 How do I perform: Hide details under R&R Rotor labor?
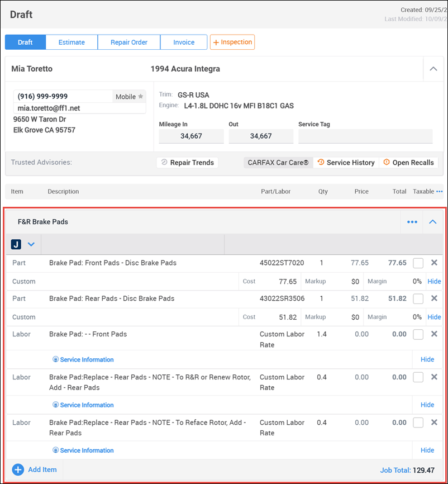point(427,405)
